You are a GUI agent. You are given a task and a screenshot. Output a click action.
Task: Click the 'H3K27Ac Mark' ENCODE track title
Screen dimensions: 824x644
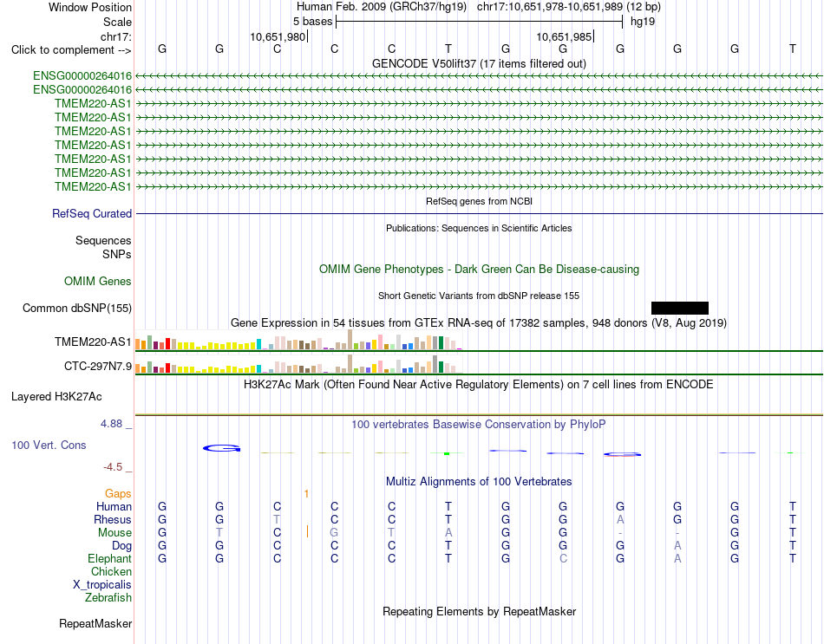[479, 385]
